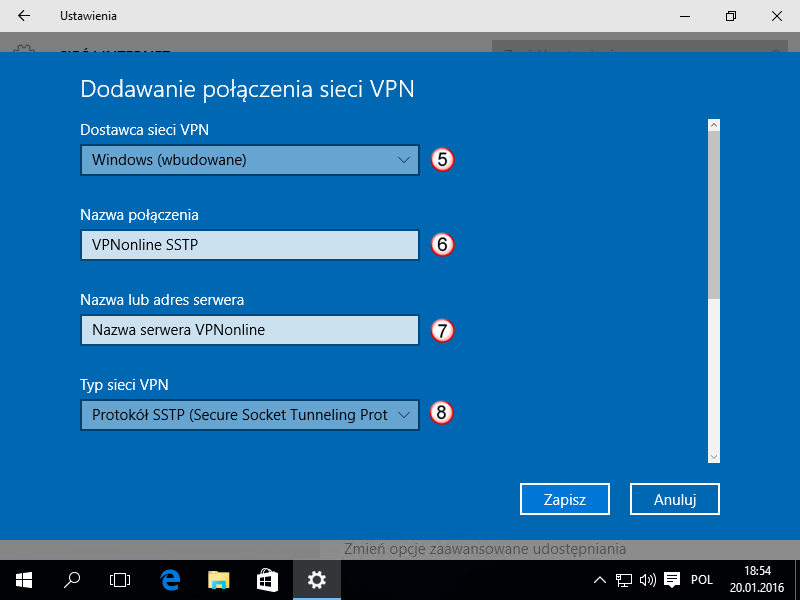The image size is (800, 600).
Task: Click the dialog vertical scrollbar thumb
Action: click(714, 215)
